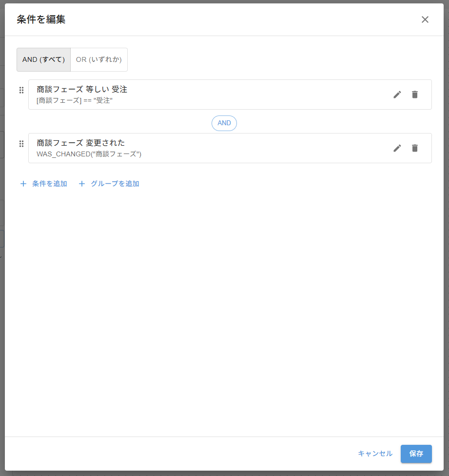
Task: Click the AND connector between the two conditions
Action: (224, 123)
